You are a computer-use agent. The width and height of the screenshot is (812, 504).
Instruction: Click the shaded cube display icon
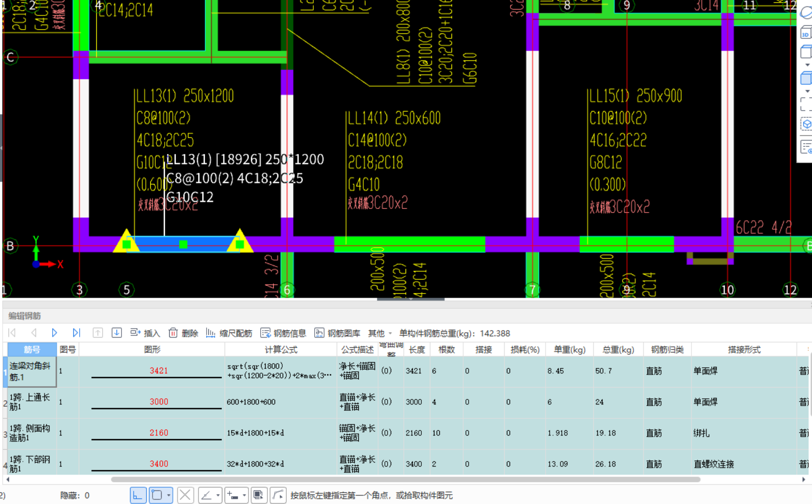pos(806,78)
